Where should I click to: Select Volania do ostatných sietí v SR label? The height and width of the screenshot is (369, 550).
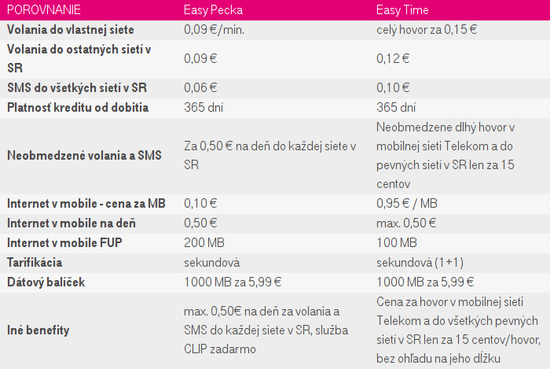(x=79, y=59)
